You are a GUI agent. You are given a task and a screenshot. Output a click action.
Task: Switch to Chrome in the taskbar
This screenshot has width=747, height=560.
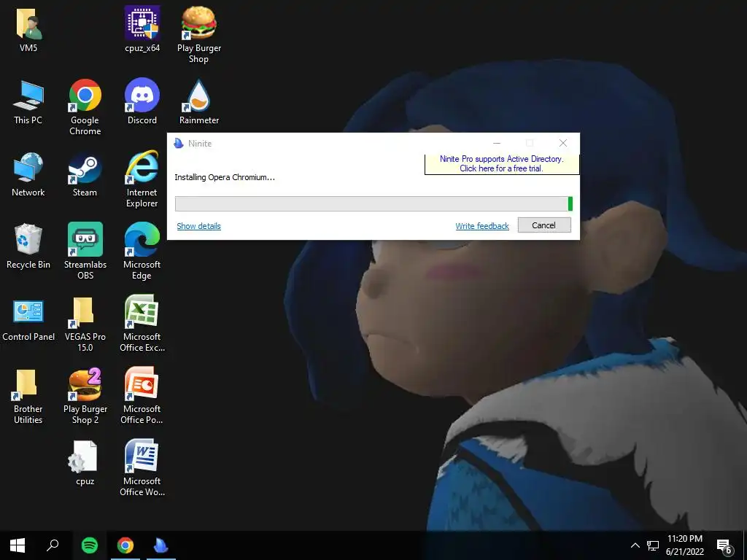click(125, 545)
